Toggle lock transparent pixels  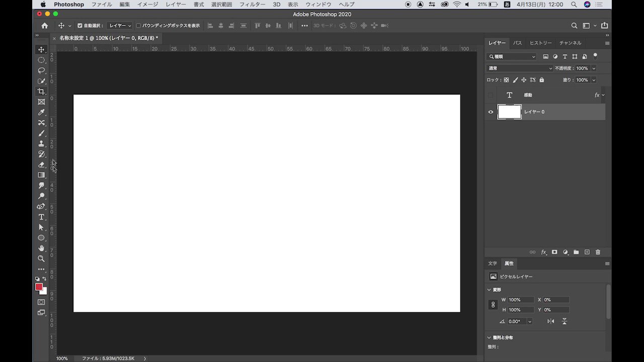point(506,80)
